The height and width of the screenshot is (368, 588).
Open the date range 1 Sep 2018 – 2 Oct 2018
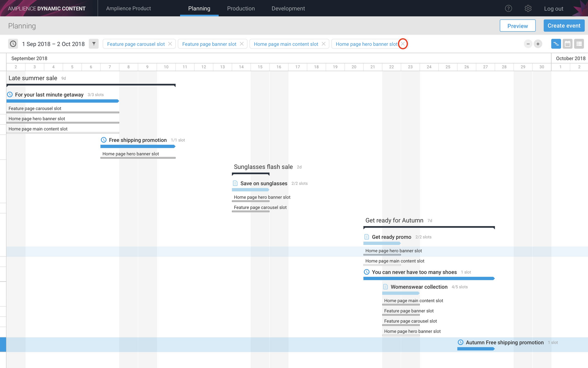coord(53,44)
